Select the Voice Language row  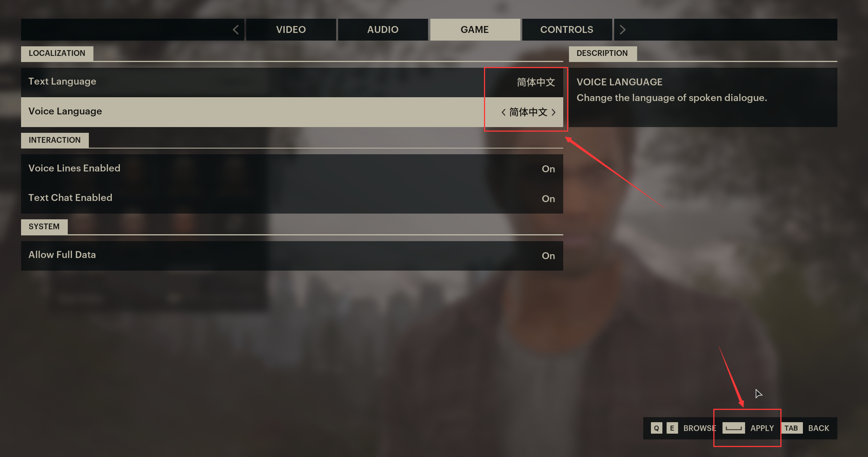[292, 112]
